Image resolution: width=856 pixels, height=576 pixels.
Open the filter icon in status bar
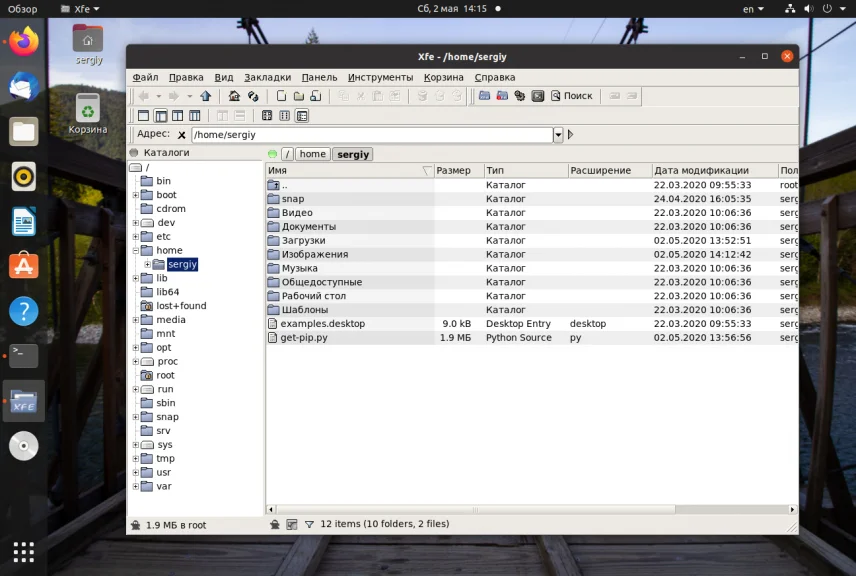(309, 524)
